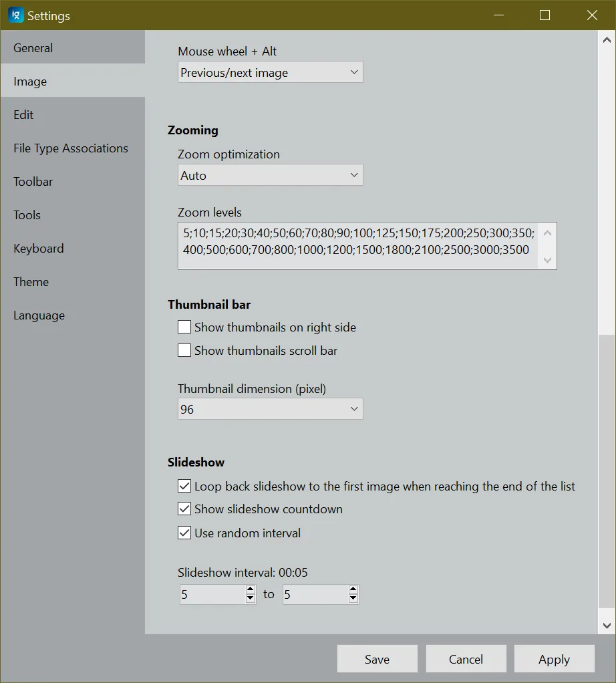Click the Slideshow section heading
The width and height of the screenshot is (616, 683).
coord(196,462)
